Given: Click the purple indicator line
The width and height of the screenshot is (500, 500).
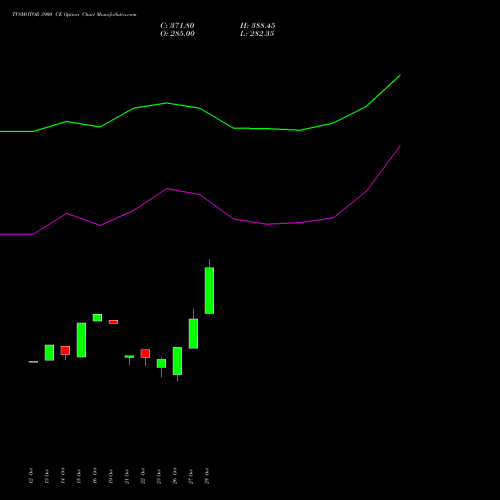Looking at the screenshot, I should click(x=200, y=195).
